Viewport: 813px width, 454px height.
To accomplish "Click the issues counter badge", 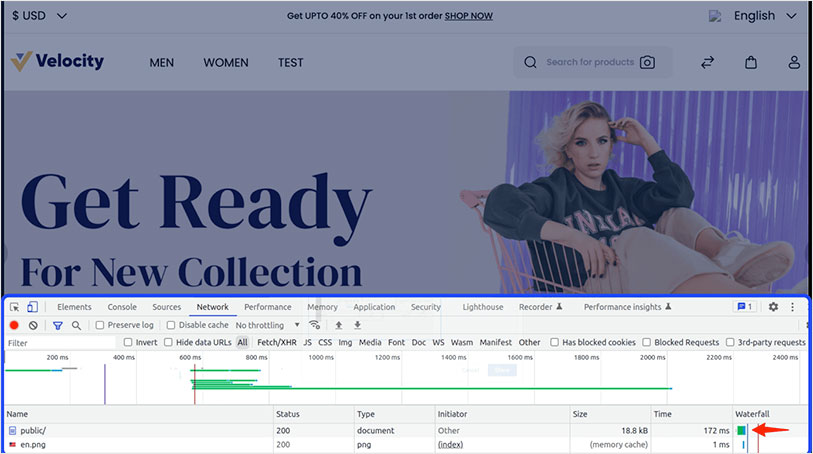I will click(x=745, y=307).
